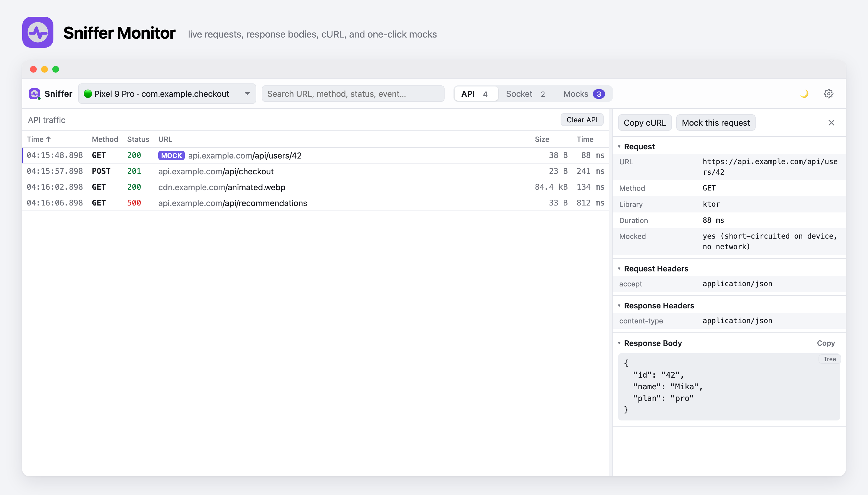
Task: Click the JSON response body code block
Action: 729,387
